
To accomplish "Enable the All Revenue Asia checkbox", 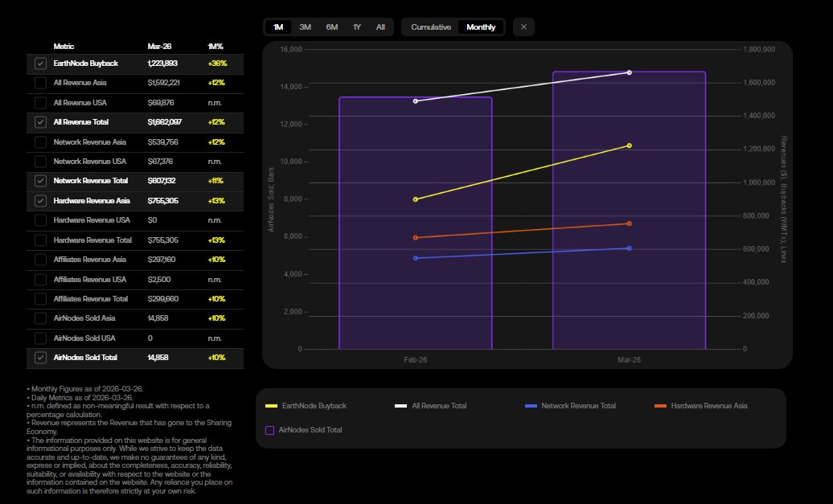I will [x=40, y=83].
